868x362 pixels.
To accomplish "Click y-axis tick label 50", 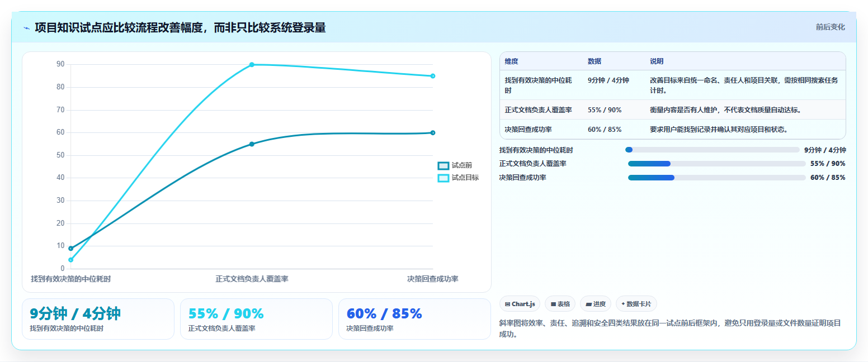I will (x=60, y=155).
